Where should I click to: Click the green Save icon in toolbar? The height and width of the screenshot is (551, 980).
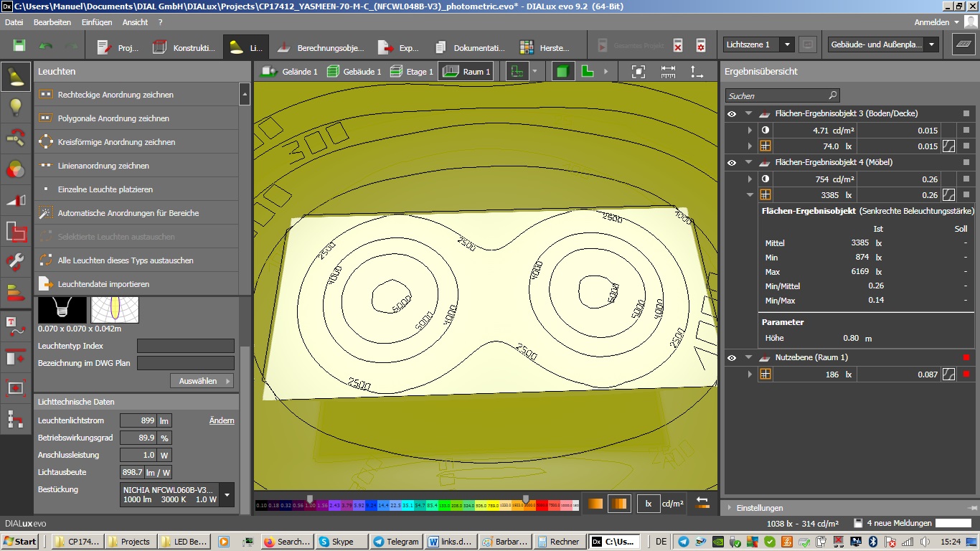(x=19, y=46)
